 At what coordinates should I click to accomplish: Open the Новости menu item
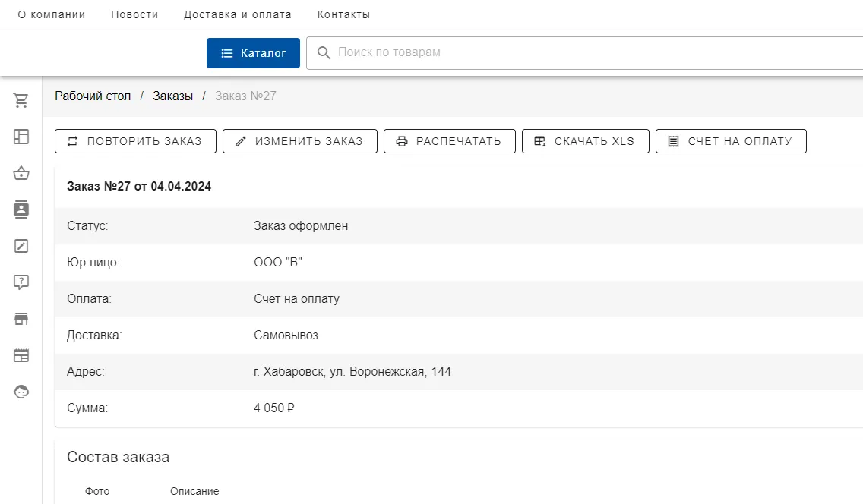click(x=134, y=15)
